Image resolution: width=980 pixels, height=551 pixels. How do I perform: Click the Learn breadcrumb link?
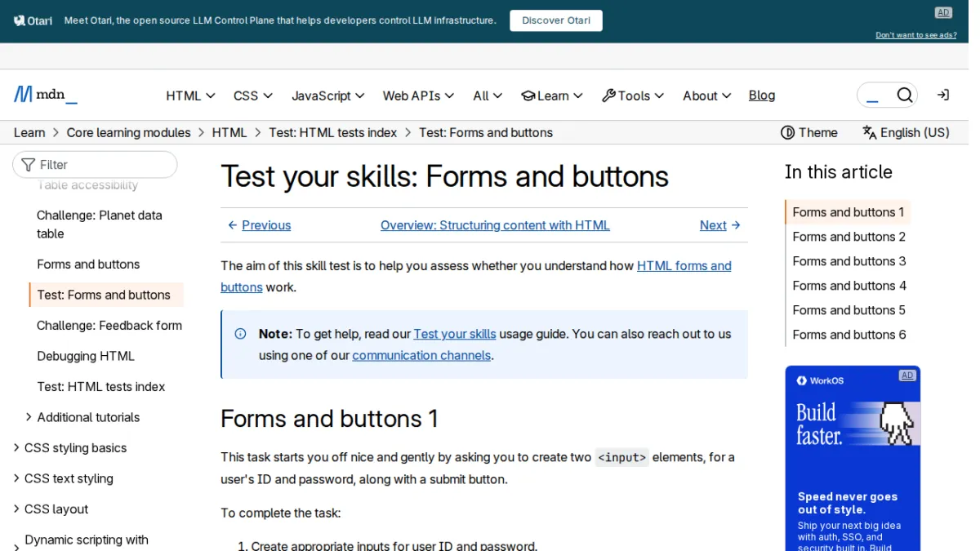coord(29,132)
